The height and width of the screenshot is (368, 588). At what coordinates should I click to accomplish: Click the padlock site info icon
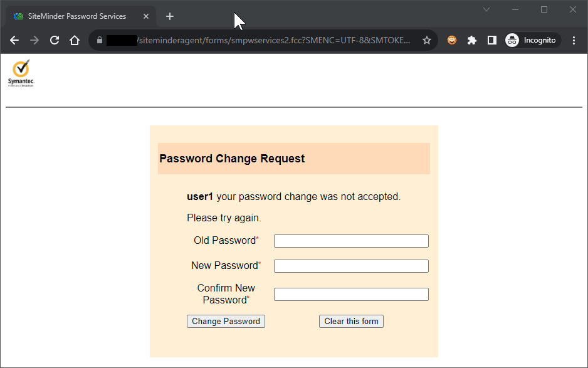pyautogui.click(x=99, y=40)
